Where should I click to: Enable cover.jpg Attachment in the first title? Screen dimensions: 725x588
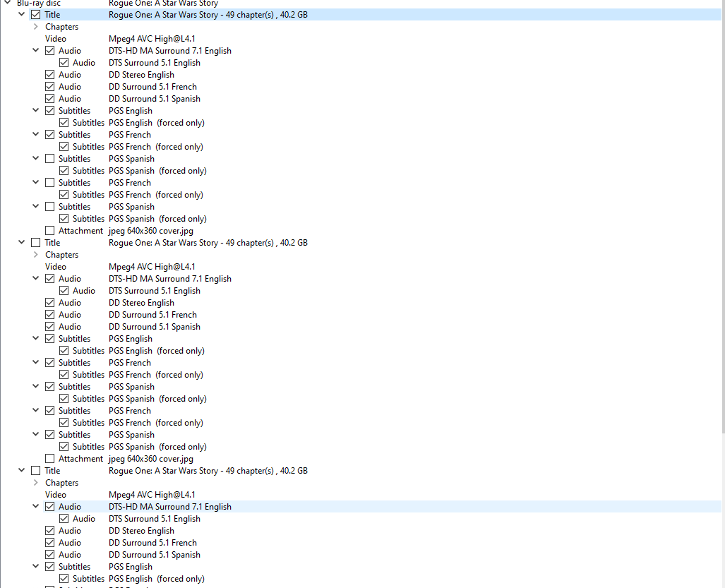click(x=50, y=231)
